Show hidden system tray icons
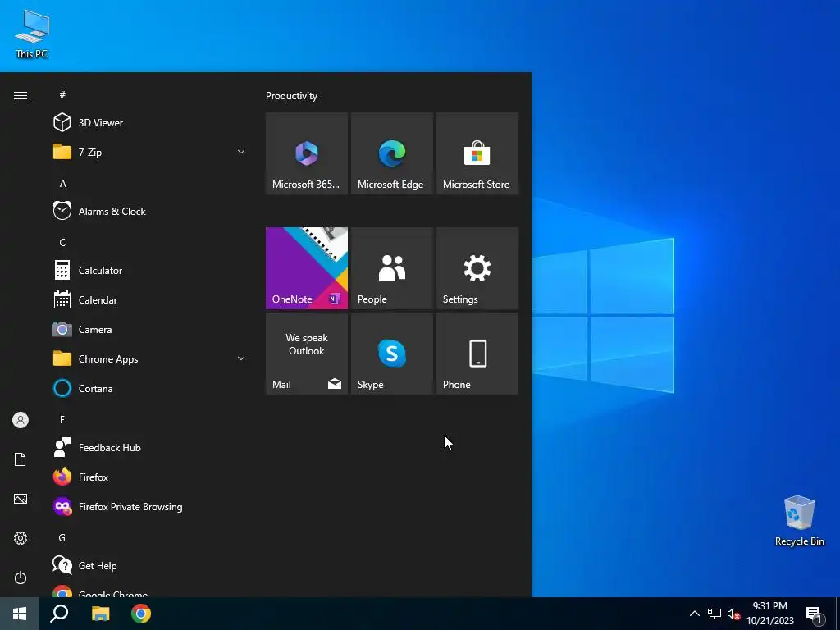 coord(694,614)
